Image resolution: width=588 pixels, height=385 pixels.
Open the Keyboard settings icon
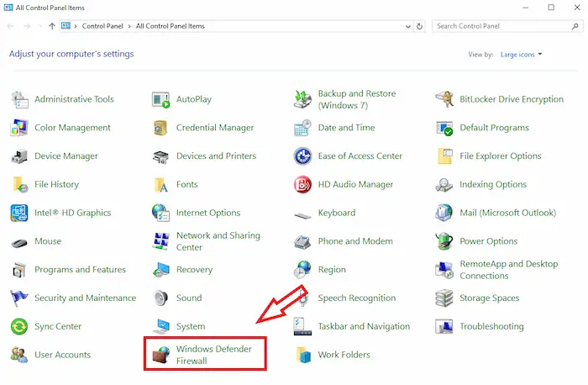coord(302,215)
